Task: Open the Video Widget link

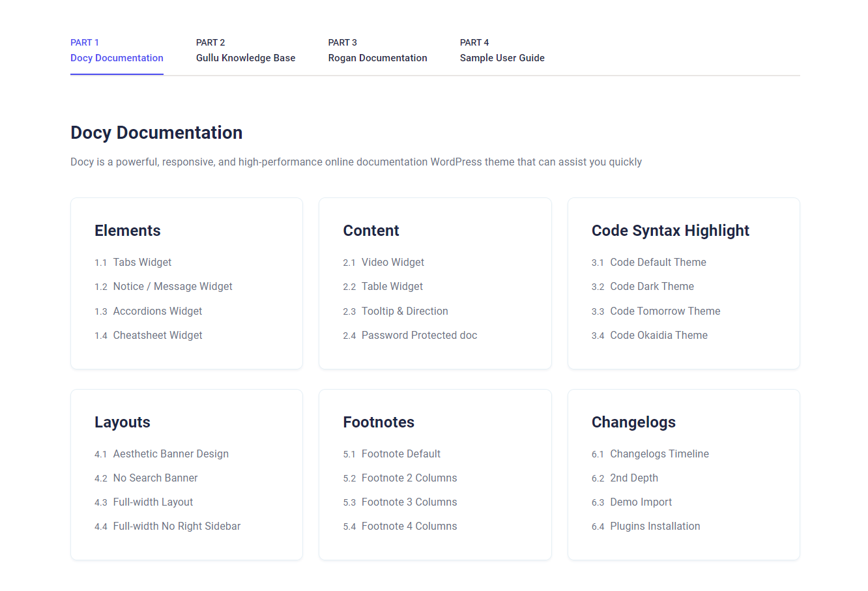Action: (392, 263)
